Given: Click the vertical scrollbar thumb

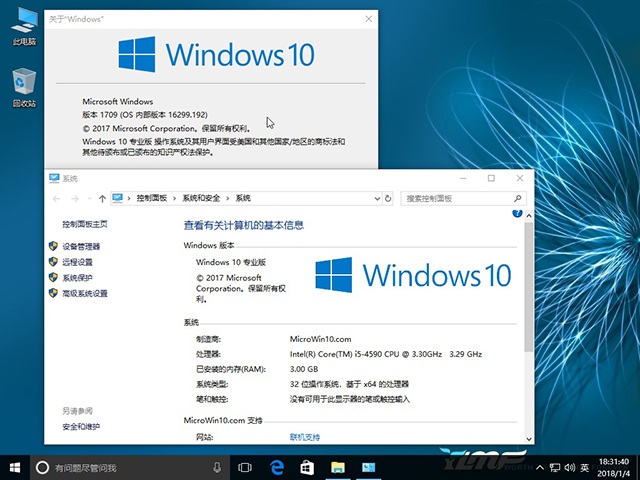Looking at the screenshot, I should pos(529,287).
